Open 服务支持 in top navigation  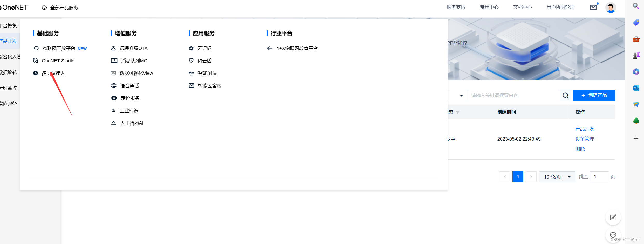pos(456,7)
